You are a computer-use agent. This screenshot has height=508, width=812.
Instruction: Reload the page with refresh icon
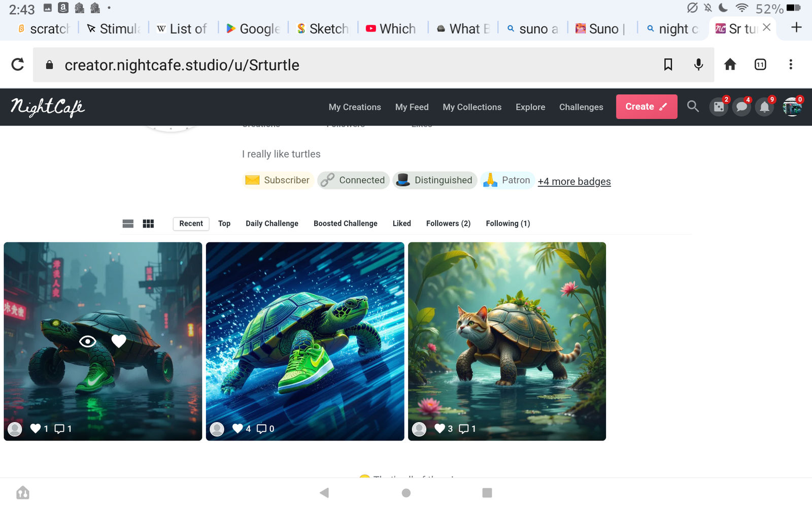point(18,65)
